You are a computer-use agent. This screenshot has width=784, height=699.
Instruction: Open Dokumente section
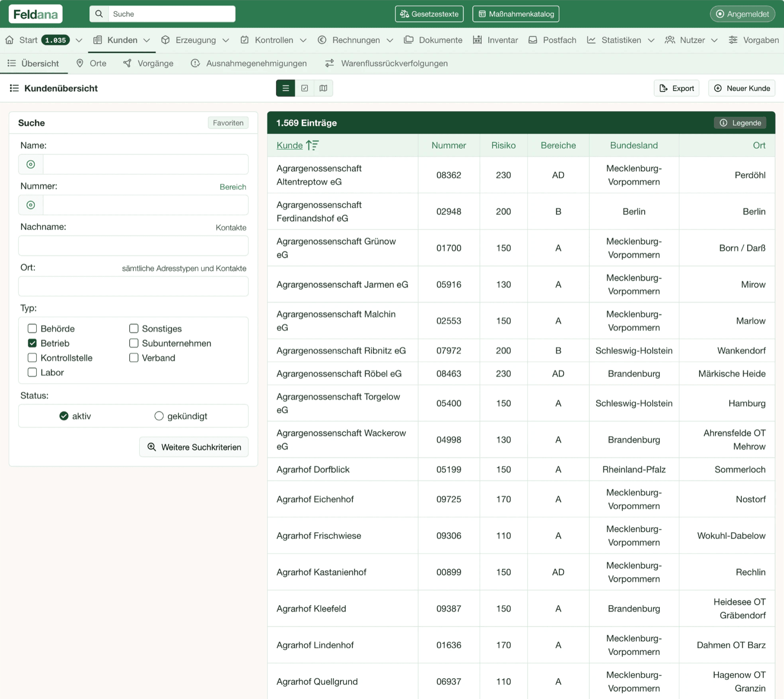click(x=433, y=40)
